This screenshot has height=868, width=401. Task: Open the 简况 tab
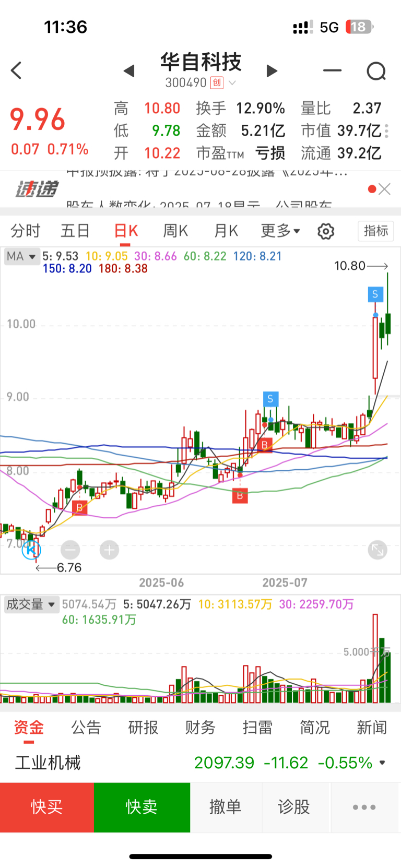click(315, 728)
